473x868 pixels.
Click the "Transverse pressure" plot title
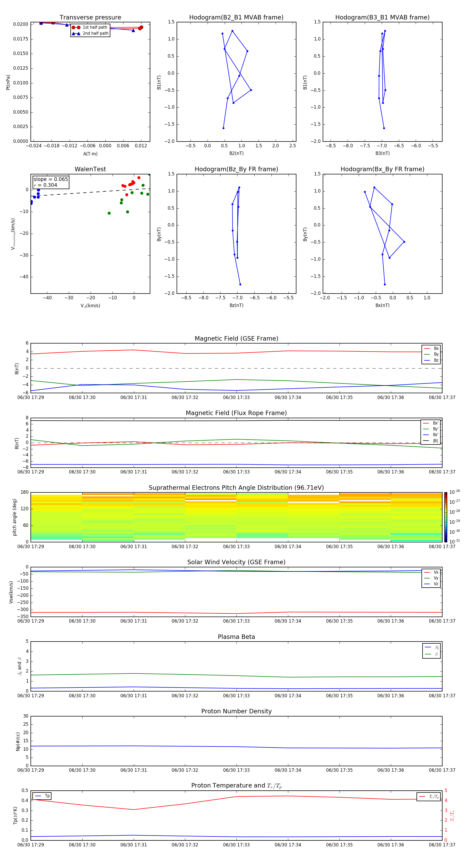pyautogui.click(x=90, y=18)
